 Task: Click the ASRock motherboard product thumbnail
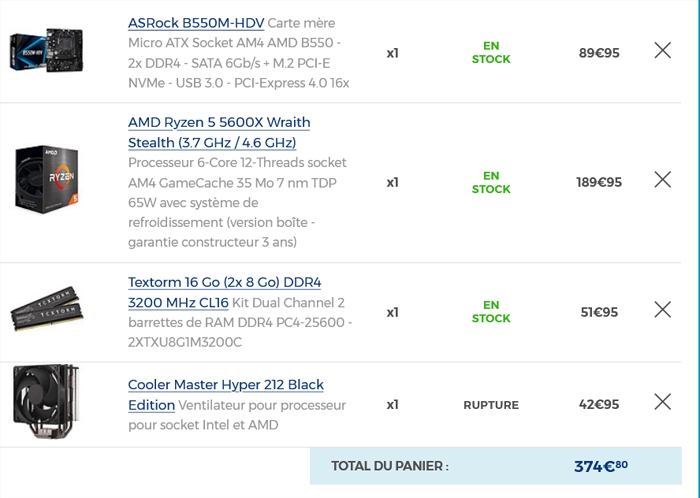(x=46, y=50)
